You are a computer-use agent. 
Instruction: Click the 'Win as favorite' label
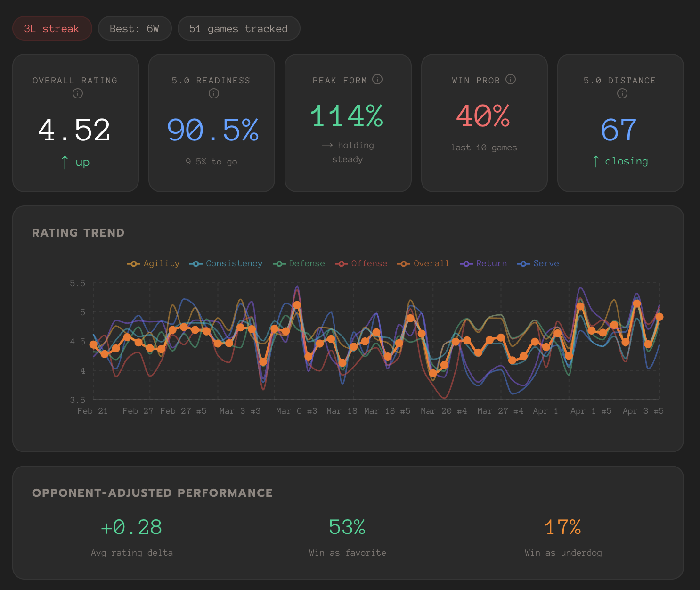point(348,553)
